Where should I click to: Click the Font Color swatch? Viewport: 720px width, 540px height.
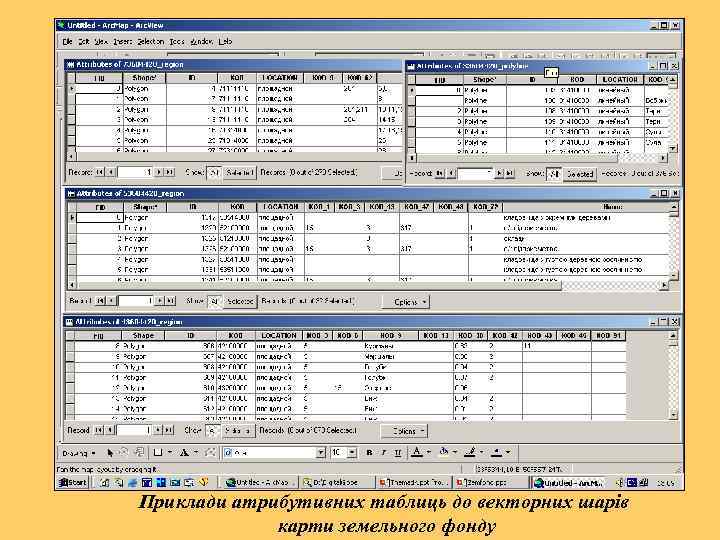pos(416,453)
